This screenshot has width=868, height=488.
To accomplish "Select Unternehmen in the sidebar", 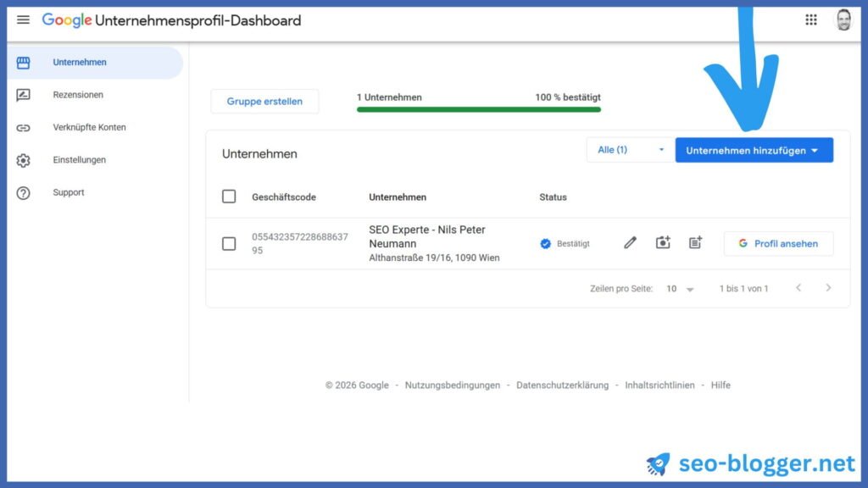I will click(x=95, y=63).
